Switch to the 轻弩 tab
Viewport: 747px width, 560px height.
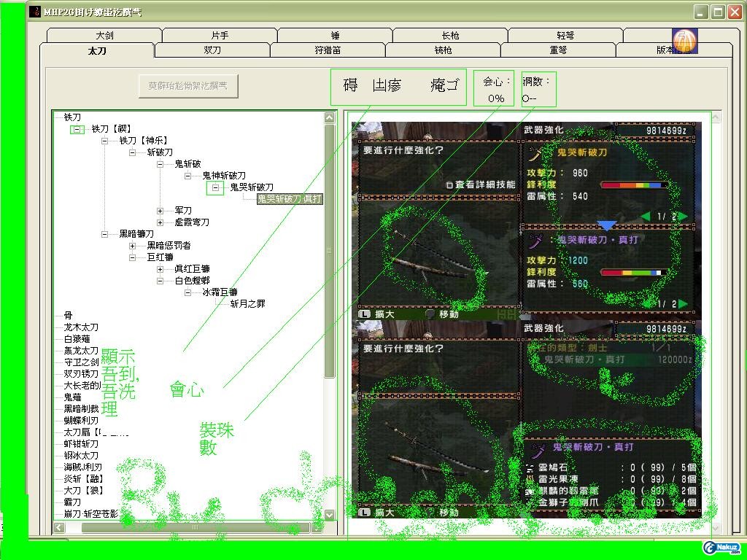point(565,36)
